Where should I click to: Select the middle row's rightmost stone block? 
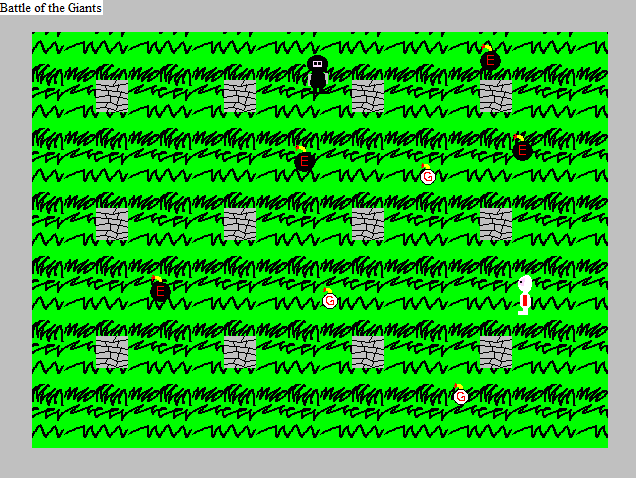pyautogui.click(x=495, y=224)
